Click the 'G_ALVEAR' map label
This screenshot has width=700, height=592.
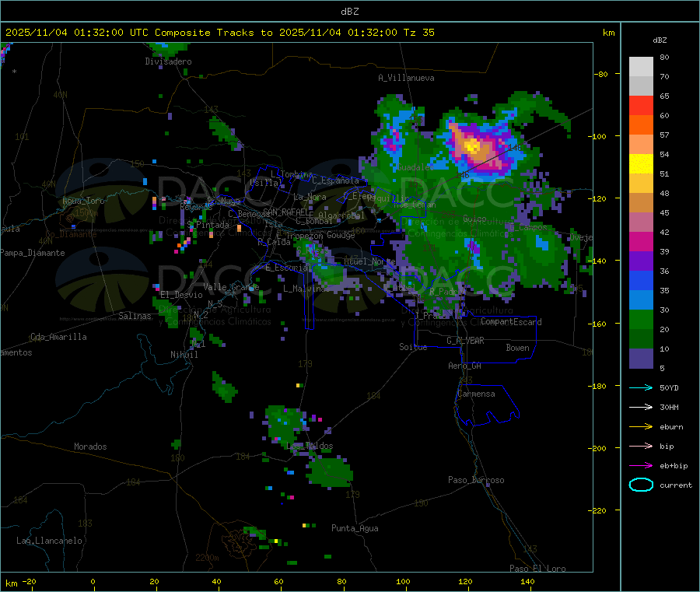tap(465, 341)
